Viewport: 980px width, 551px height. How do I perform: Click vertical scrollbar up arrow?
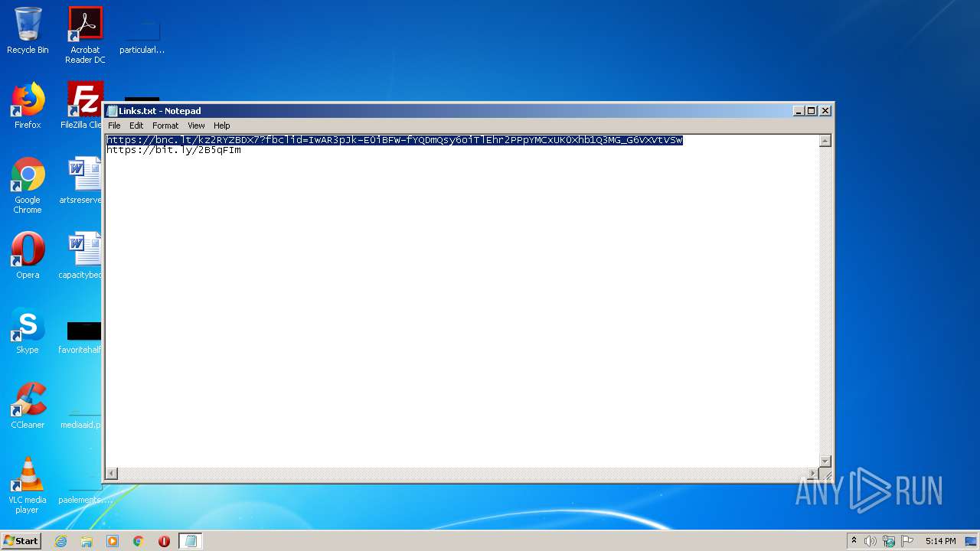825,141
